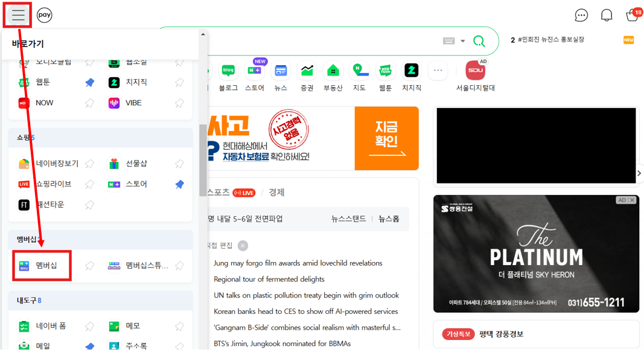Open the Naver Pay icon
The height and width of the screenshot is (355, 644).
[44, 15]
